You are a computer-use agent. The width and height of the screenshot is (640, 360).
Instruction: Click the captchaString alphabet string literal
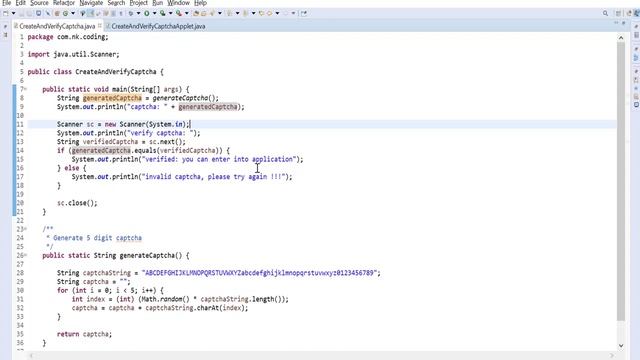point(260,273)
